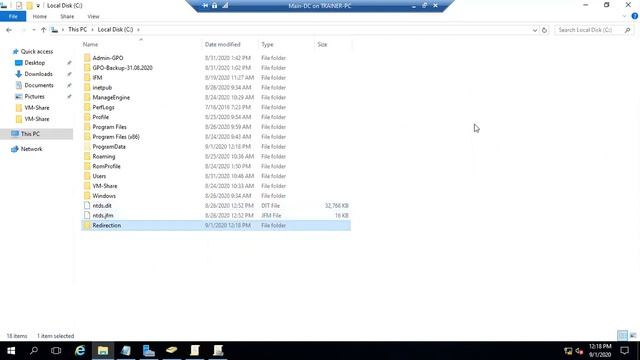Open the Customize Quick Access Toolbar dropdown
Image resolution: width=640 pixels, height=360 pixels.
[x=38, y=6]
